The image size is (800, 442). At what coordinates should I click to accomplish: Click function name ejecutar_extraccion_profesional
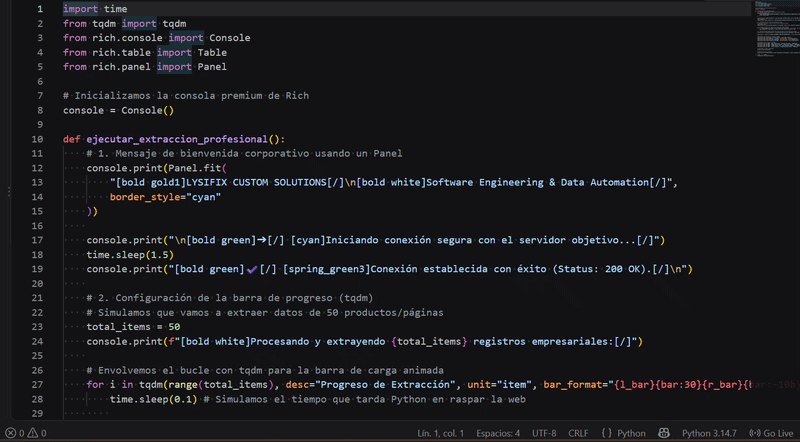177,139
